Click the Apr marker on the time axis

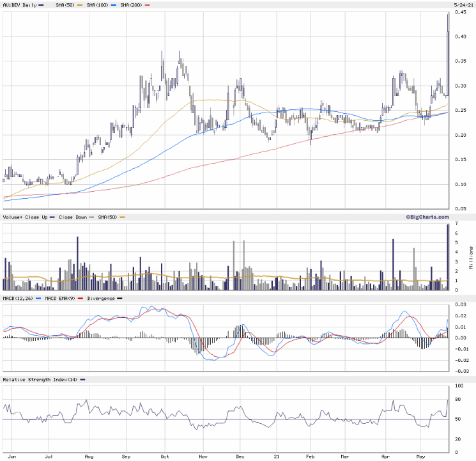tap(385, 458)
